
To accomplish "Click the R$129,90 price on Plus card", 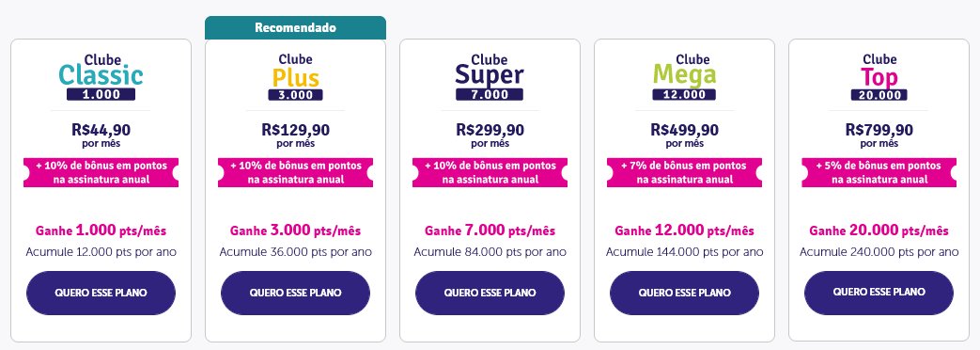I will (x=296, y=130).
